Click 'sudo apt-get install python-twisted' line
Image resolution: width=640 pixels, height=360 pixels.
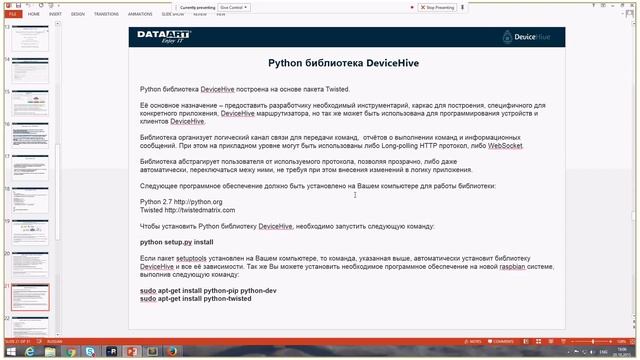[x=196, y=299]
